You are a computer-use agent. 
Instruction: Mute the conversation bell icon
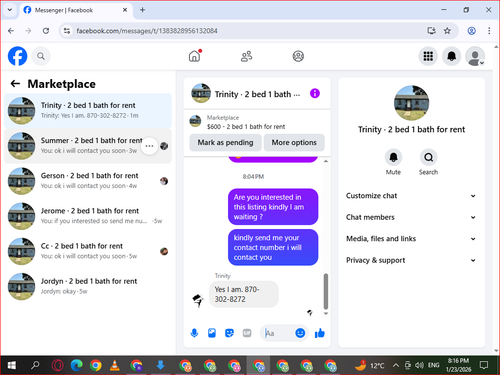tap(393, 157)
